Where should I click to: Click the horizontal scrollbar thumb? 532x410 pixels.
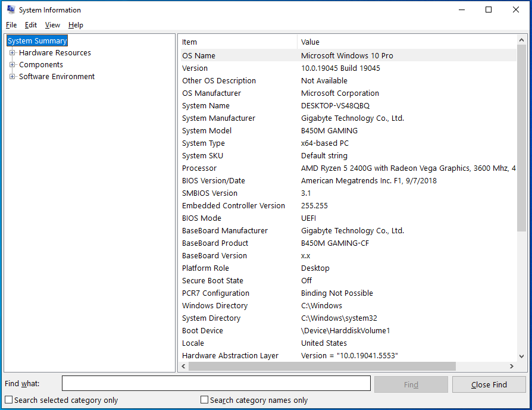pyautogui.click(x=322, y=366)
